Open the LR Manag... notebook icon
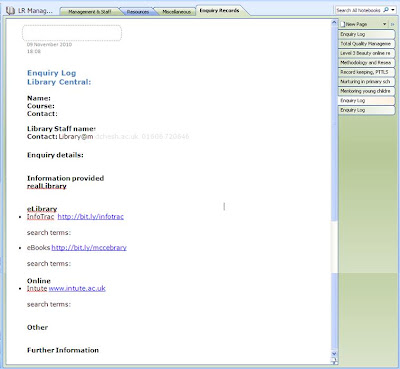The width and height of the screenshot is (400, 369). pyautogui.click(x=11, y=11)
